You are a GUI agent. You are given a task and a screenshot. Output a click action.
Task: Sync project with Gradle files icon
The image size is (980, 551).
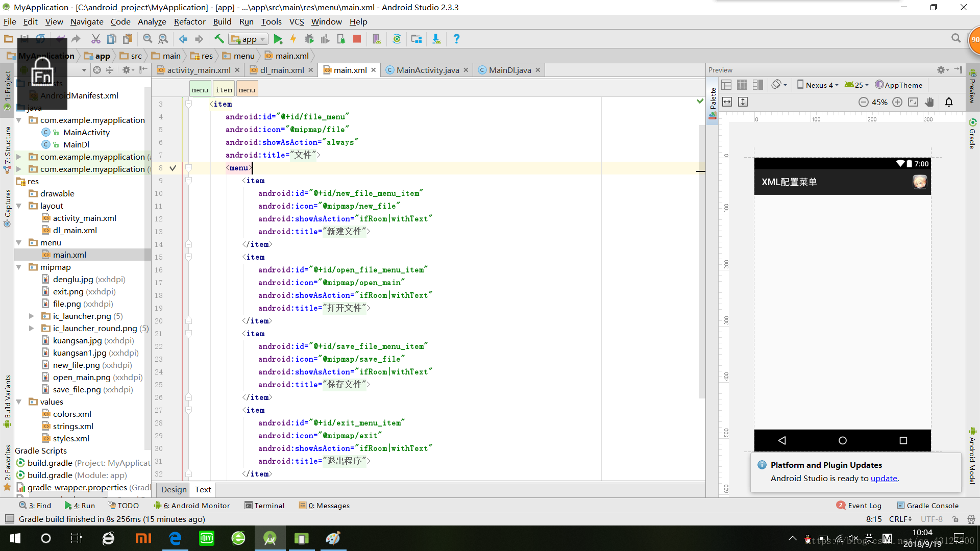(397, 39)
